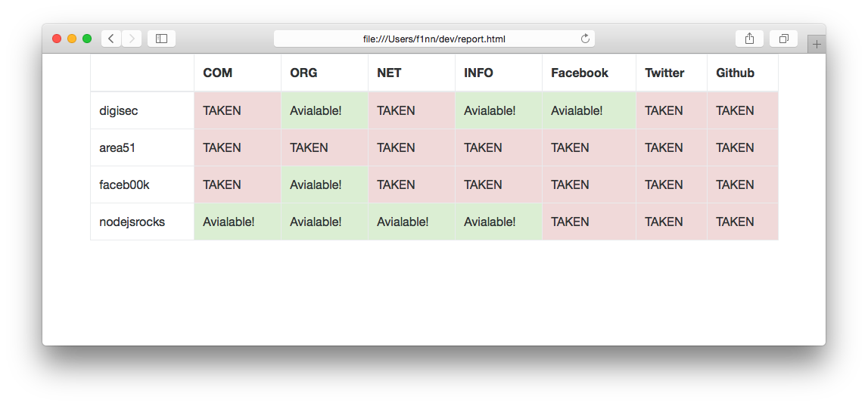Click faceb00k COM cell marked TAKEN
The image size is (868, 406).
(238, 184)
